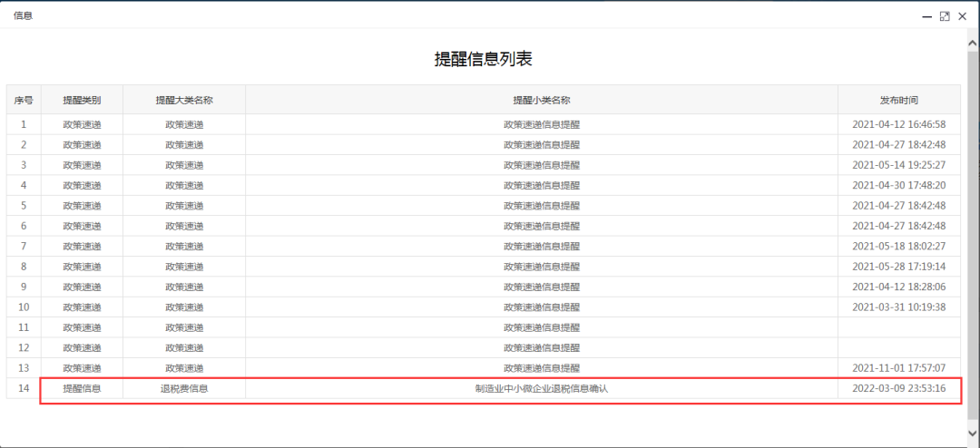
Task: Click the 发布时间 column header
Action: pos(898,100)
